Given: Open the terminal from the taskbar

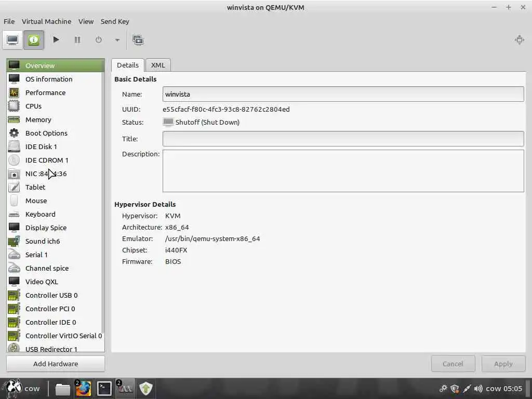Looking at the screenshot, I should [x=104, y=389].
